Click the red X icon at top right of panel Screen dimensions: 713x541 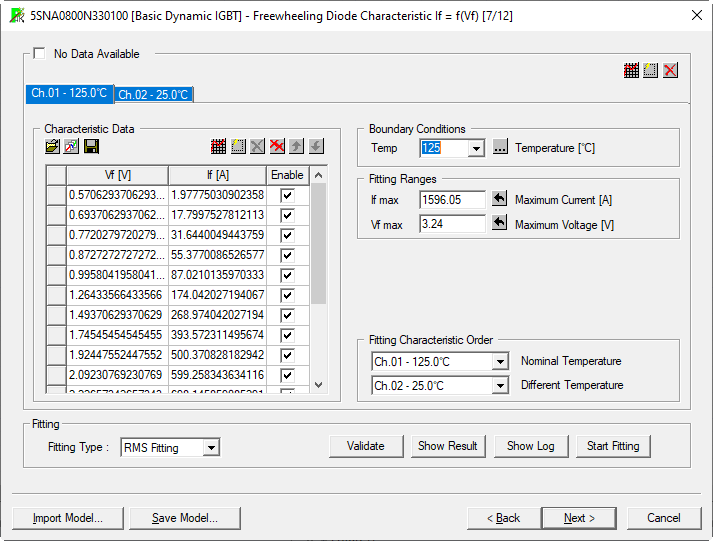click(x=670, y=70)
